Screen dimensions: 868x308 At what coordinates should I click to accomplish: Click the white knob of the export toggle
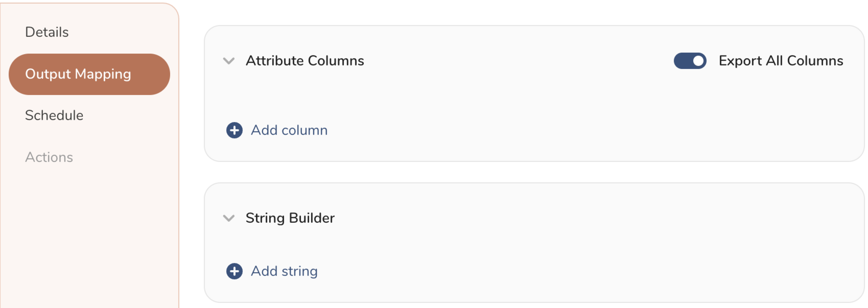[698, 61]
